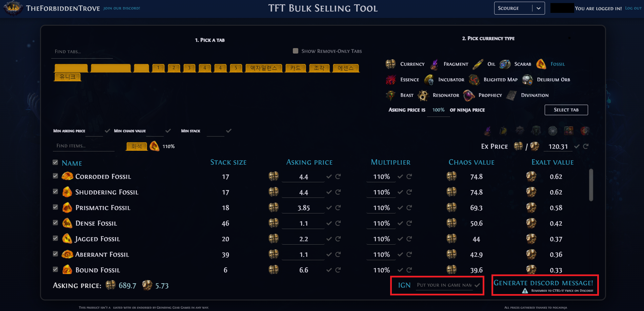Reset Prismatic Fossil multiplier
Screen dimensions: 644x311
409,208
